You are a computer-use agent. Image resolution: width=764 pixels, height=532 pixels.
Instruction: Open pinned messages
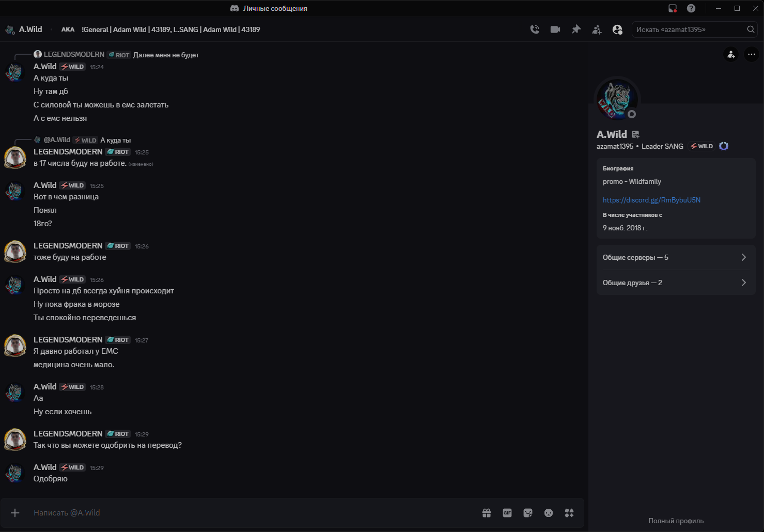pos(576,29)
